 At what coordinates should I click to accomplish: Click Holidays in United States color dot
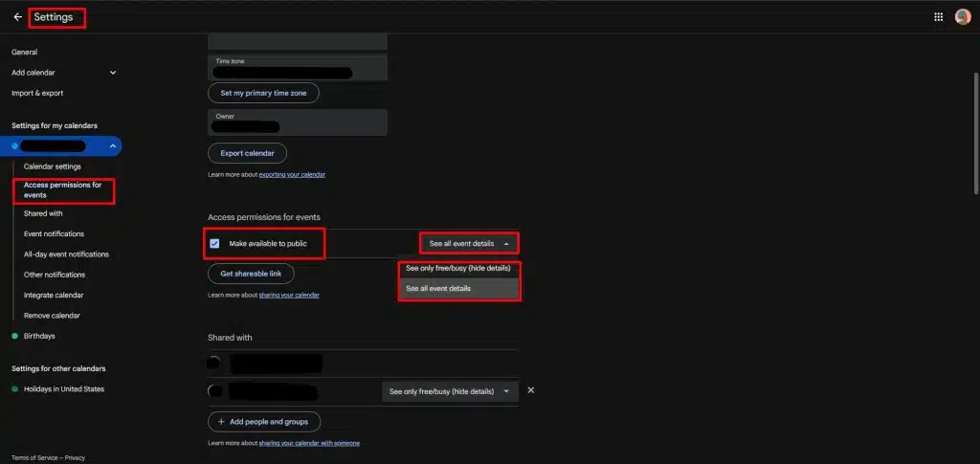pos(15,389)
